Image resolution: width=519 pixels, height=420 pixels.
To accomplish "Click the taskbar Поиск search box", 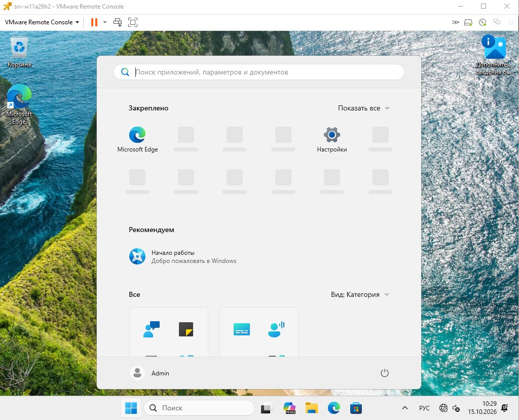I will [199, 408].
